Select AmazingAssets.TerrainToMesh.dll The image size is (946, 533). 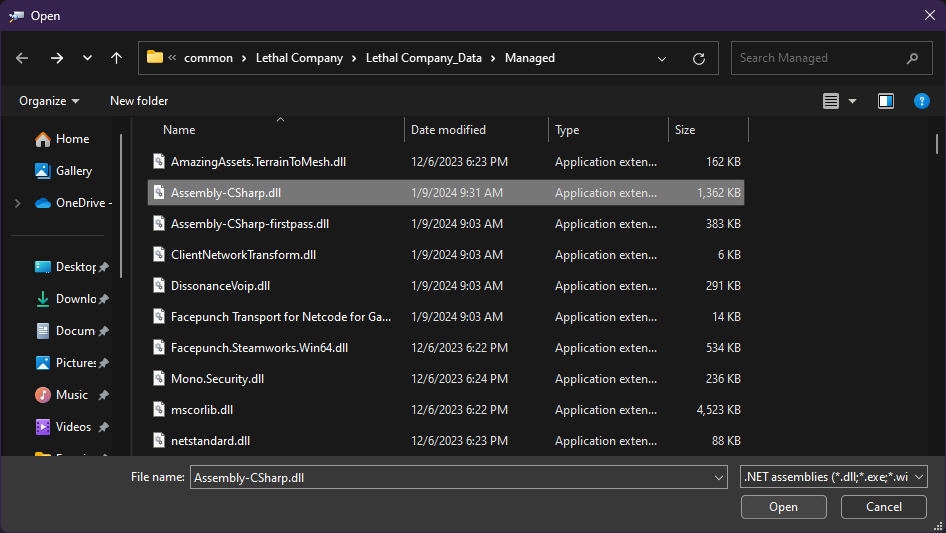coord(446,162)
